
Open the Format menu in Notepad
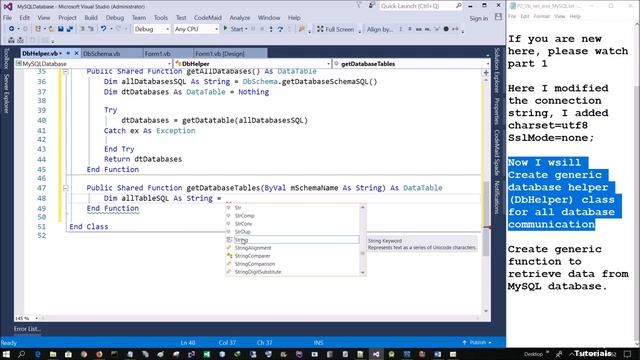(542, 16)
